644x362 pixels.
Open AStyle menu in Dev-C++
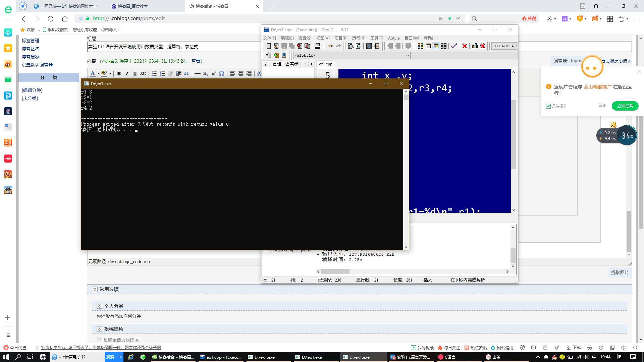pos(394,38)
